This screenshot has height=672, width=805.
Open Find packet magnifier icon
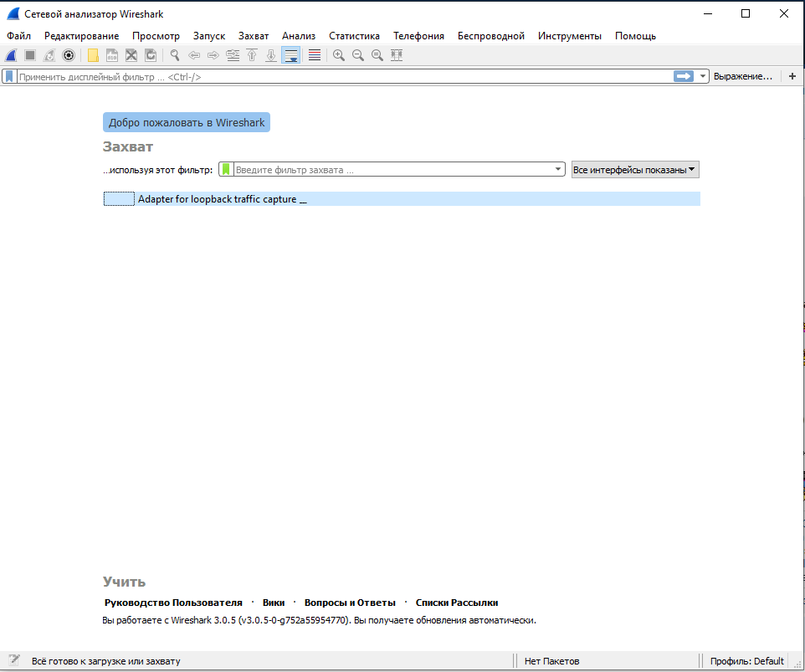(175, 55)
